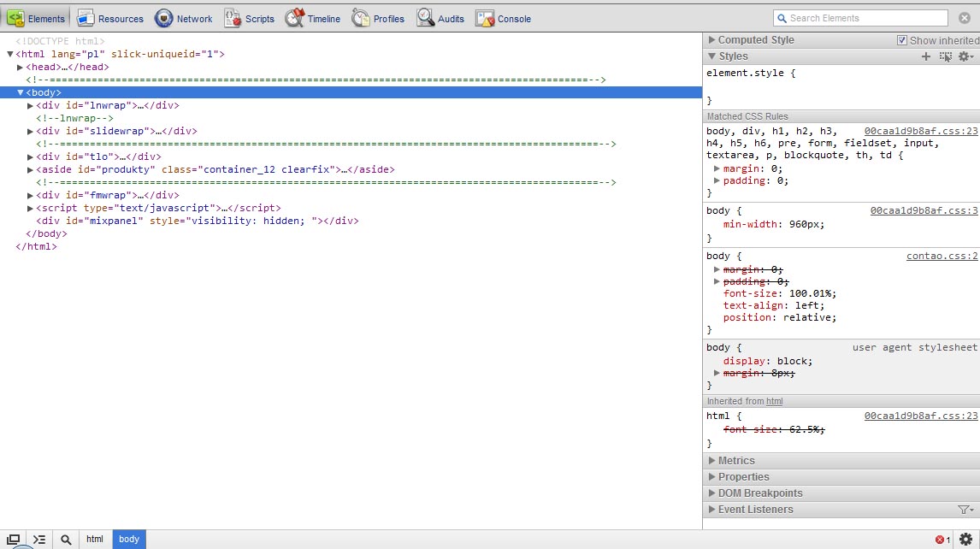Expand margin: 0 in the grouped selector rule

[x=717, y=168]
